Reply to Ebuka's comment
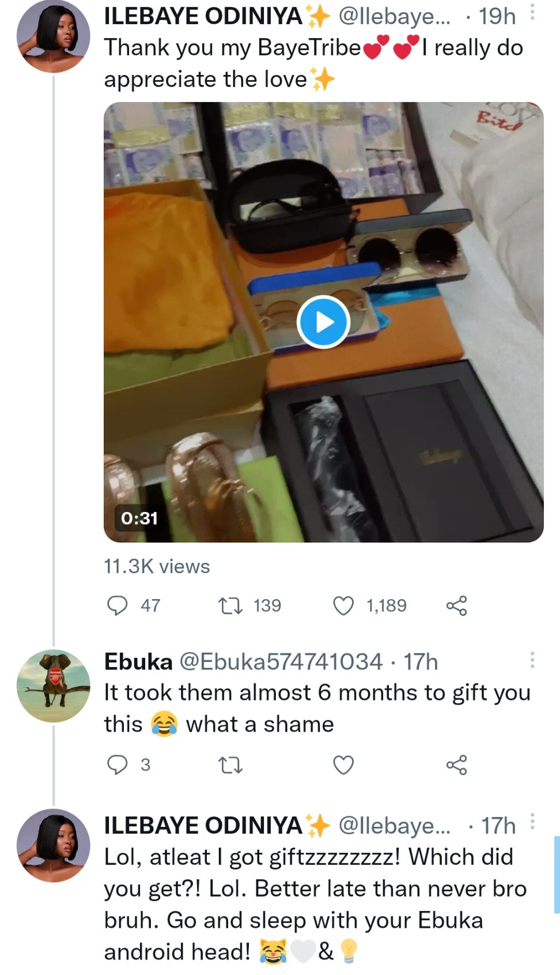Viewport: 560px width, 975px height. pyautogui.click(x=118, y=765)
